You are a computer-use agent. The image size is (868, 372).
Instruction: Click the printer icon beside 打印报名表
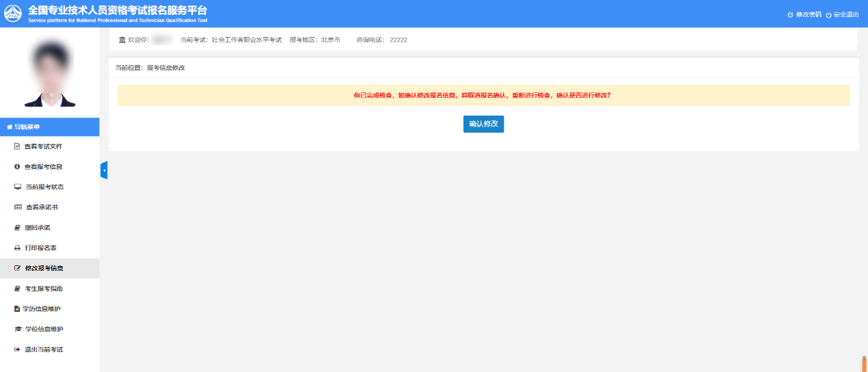(x=17, y=248)
